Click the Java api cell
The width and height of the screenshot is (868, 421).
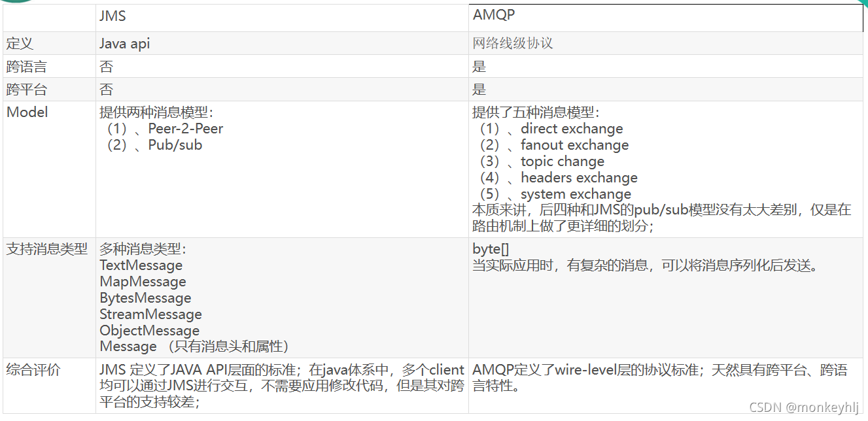tap(125, 44)
